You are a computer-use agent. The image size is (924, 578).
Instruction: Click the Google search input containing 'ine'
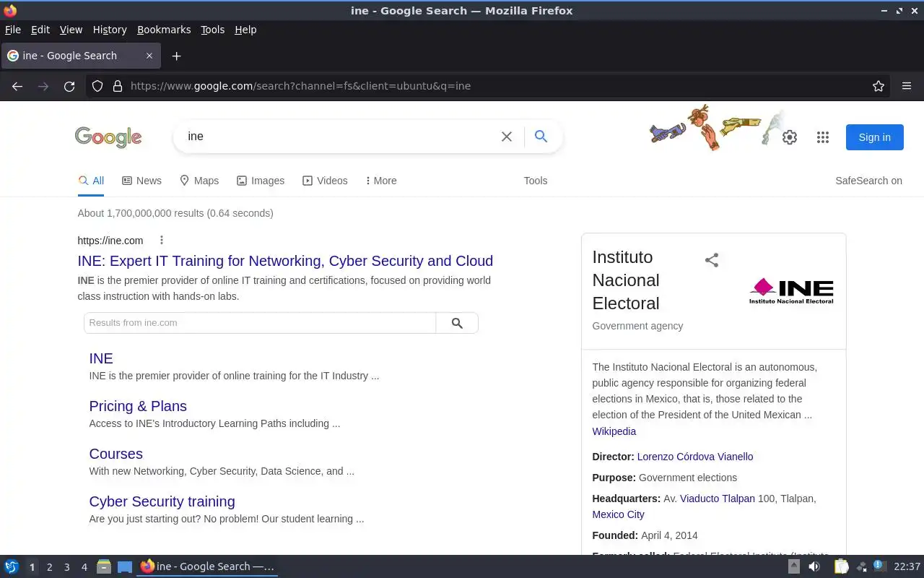pyautogui.click(x=339, y=137)
